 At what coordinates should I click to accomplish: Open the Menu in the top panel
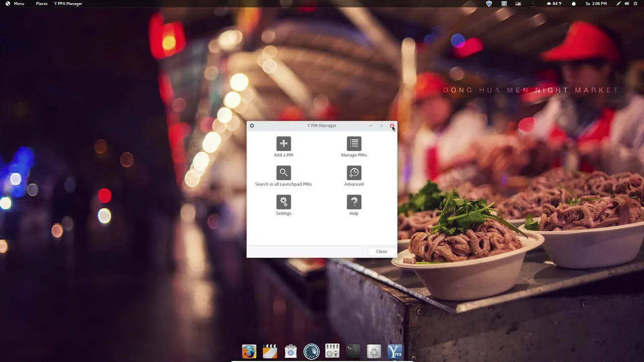[15, 4]
